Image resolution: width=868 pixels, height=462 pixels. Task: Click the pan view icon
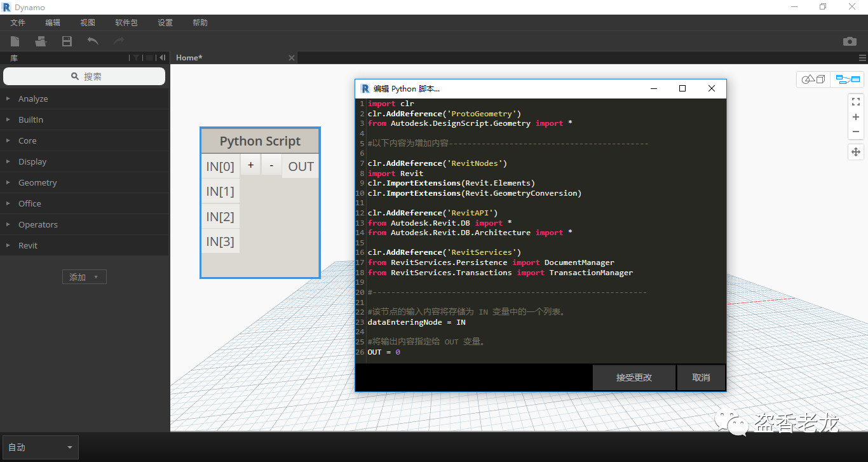click(856, 152)
